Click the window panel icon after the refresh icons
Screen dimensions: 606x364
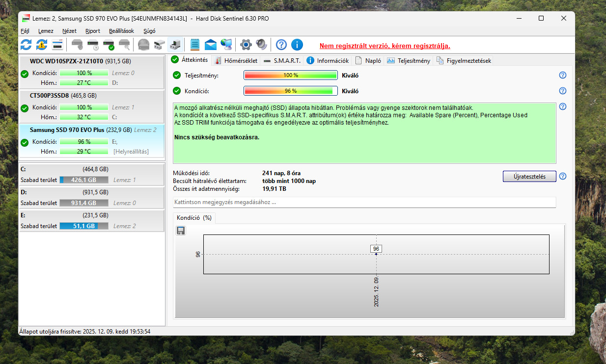pos(57,45)
